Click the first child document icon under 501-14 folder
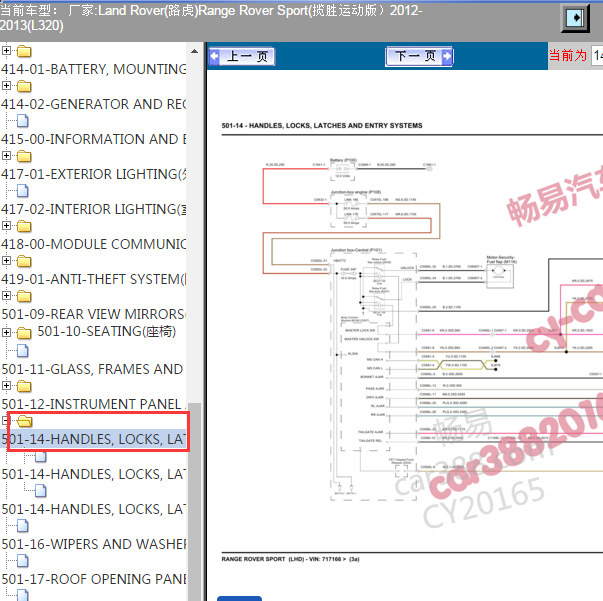603x601 pixels. click(41, 457)
